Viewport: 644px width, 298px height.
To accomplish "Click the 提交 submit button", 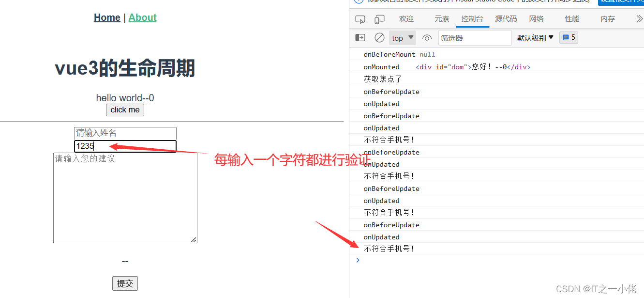I will pyautogui.click(x=125, y=283).
